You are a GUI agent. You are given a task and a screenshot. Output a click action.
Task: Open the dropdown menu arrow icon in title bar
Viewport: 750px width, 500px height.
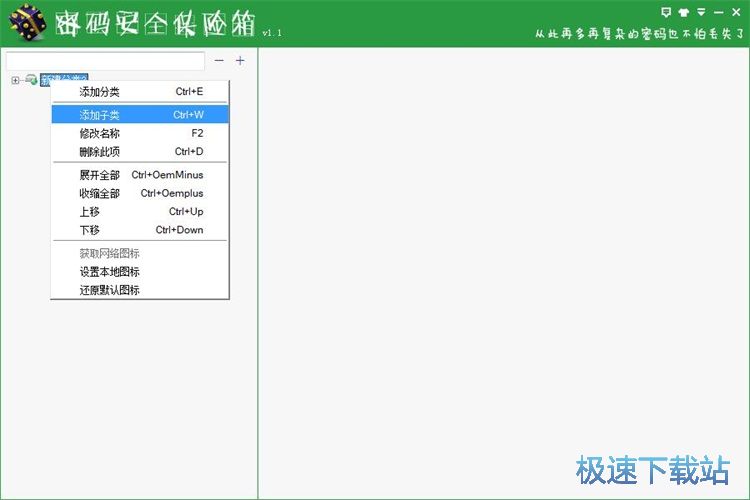[x=701, y=12]
